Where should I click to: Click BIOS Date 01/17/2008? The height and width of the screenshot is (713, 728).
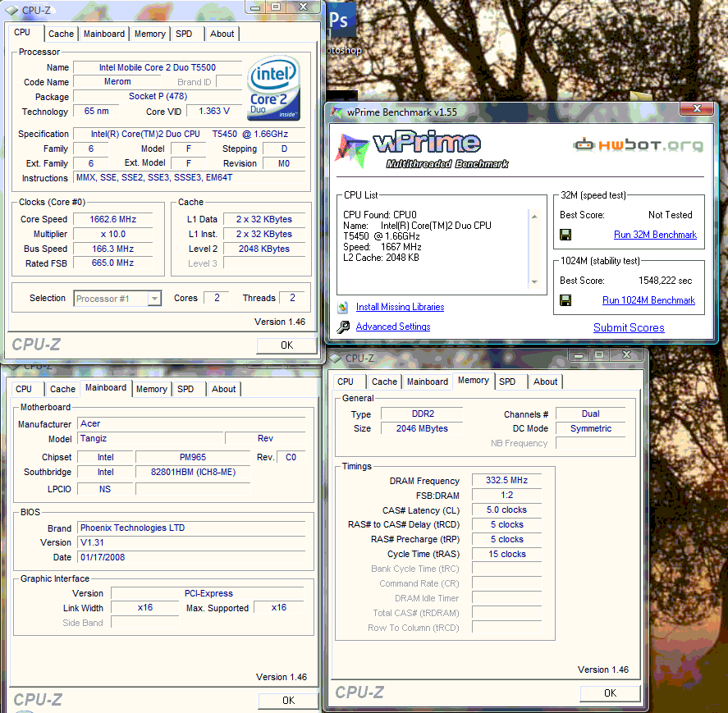coord(191,557)
